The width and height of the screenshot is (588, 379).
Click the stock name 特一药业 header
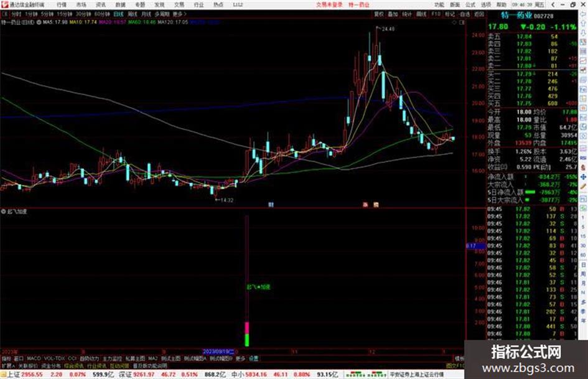[516, 16]
